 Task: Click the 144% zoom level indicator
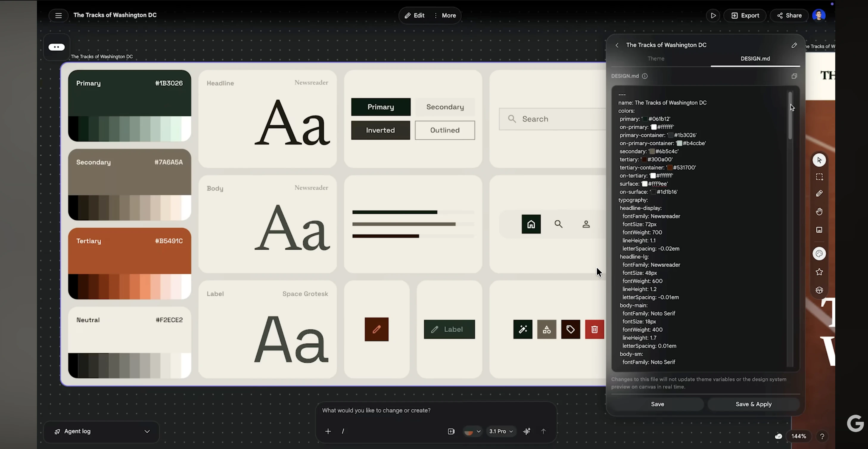tap(799, 436)
